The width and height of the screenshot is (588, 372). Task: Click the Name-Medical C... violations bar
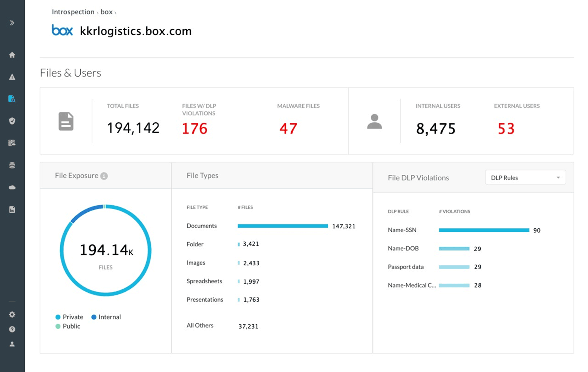[454, 285]
